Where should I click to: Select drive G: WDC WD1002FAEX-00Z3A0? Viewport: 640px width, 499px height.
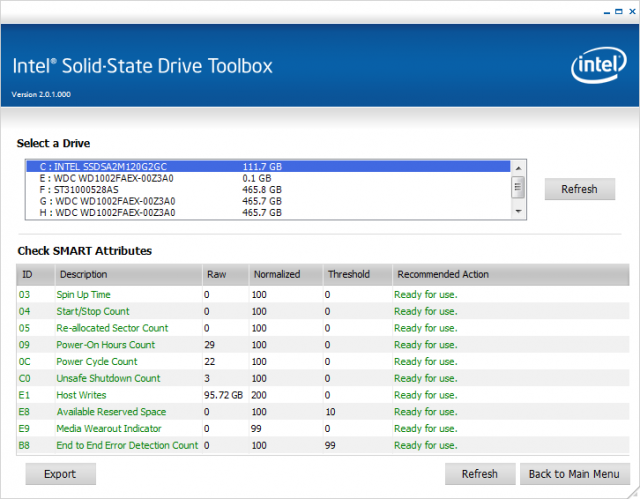[x=268, y=201]
